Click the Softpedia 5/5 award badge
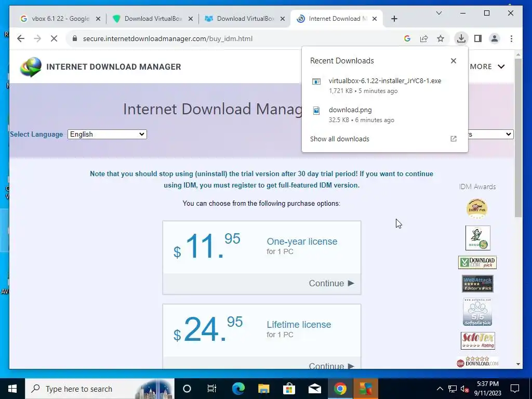The height and width of the screenshot is (399, 532). [477, 312]
